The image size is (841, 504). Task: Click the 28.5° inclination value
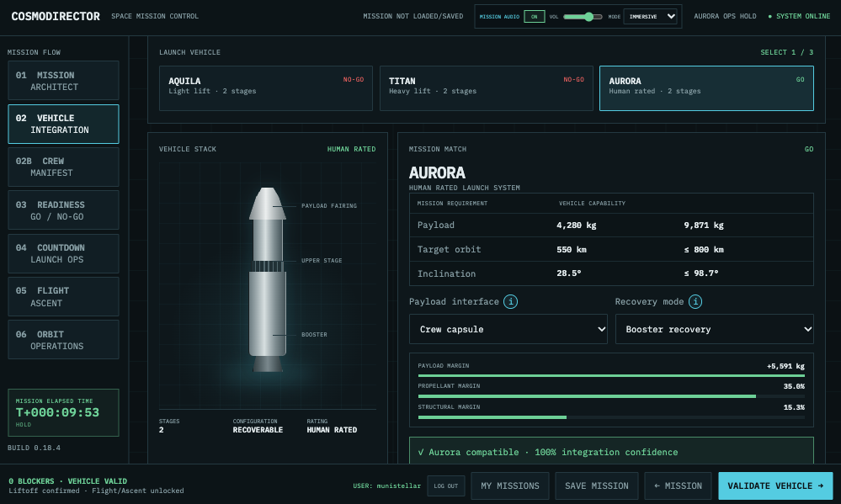click(569, 273)
